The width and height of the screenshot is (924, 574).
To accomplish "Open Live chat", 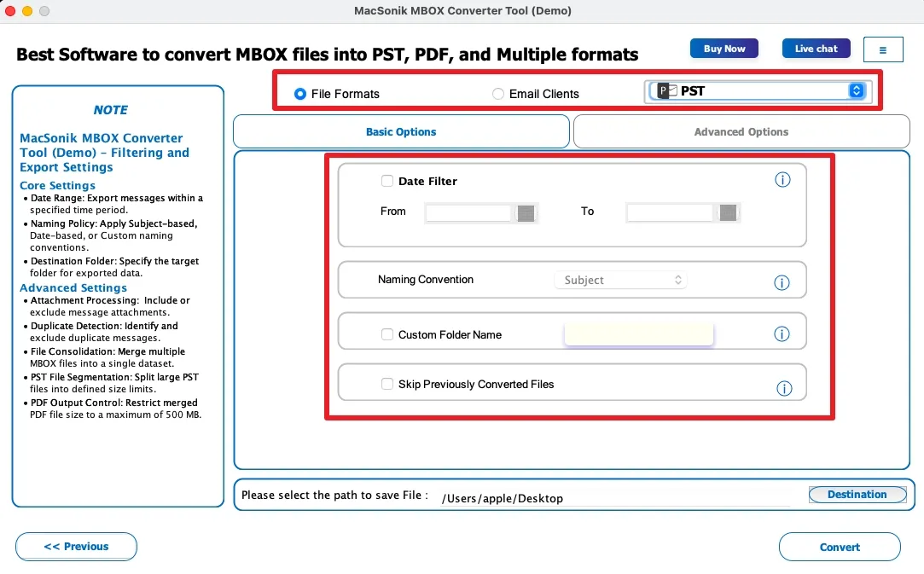I will tap(816, 49).
